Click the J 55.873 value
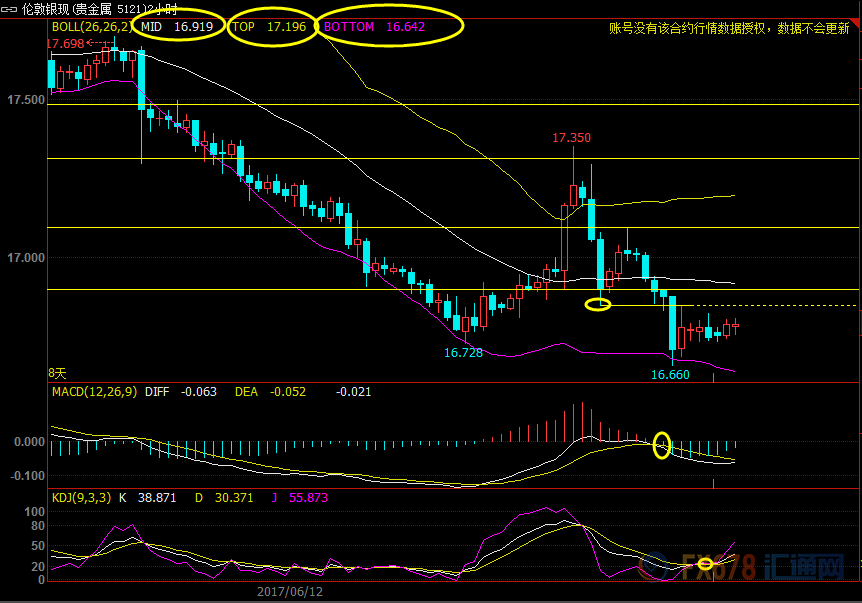The image size is (862, 603). click(x=300, y=498)
